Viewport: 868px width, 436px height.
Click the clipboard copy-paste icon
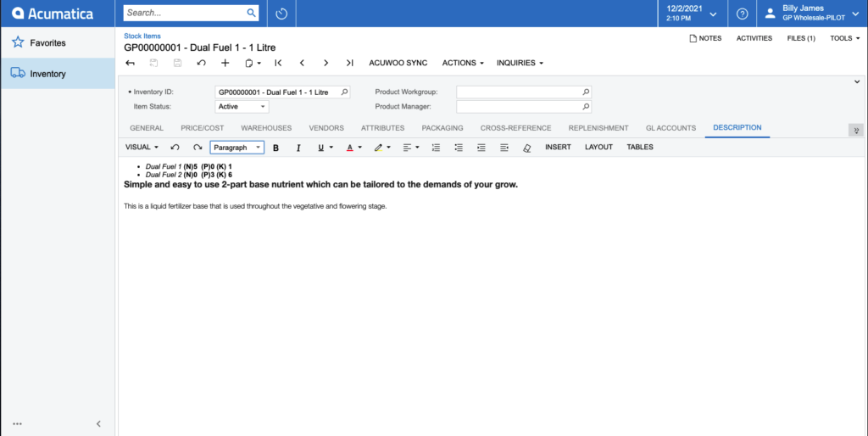tap(250, 63)
